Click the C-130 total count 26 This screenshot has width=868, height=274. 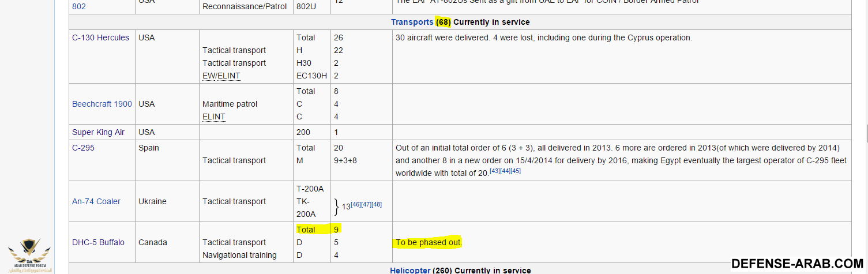point(338,37)
